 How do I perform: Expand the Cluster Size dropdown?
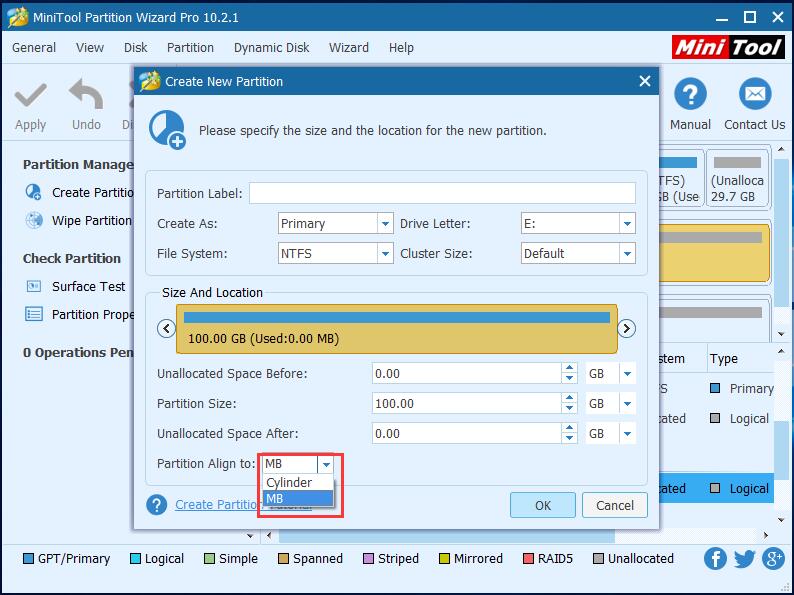coord(627,253)
